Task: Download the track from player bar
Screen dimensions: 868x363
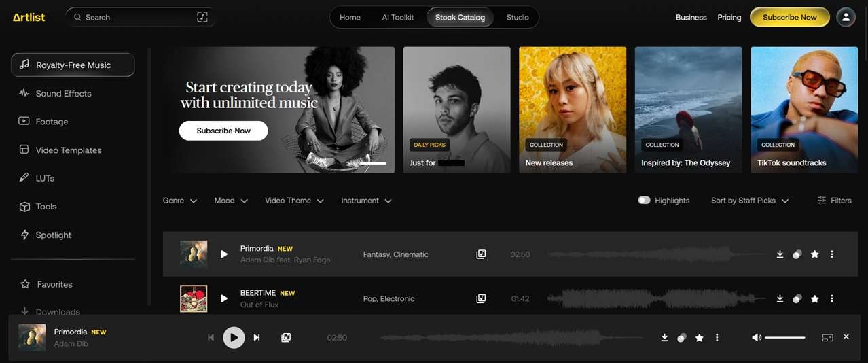Action: [664, 337]
